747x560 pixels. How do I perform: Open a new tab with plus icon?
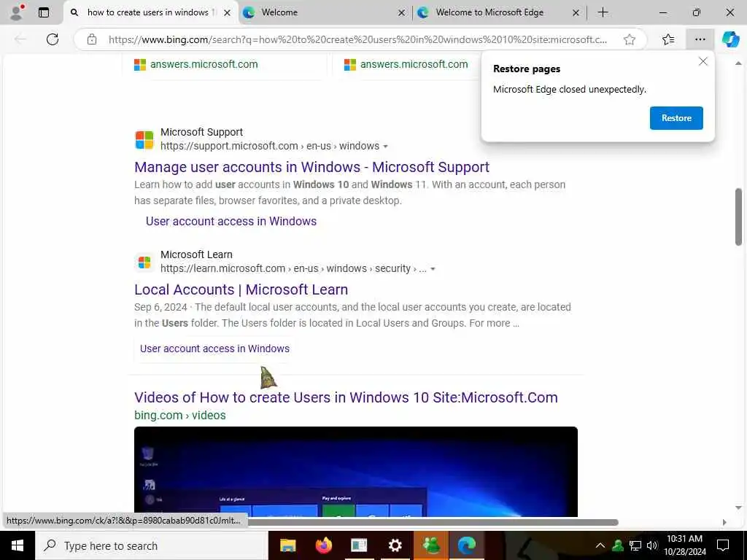click(603, 12)
